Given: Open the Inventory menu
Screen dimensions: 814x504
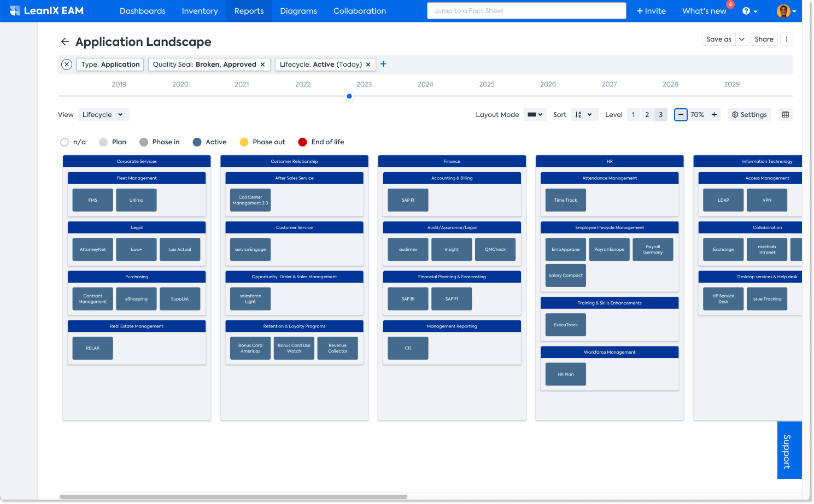Looking at the screenshot, I should point(200,11).
